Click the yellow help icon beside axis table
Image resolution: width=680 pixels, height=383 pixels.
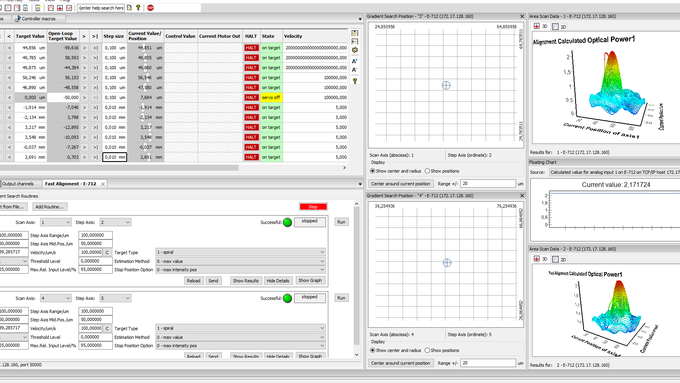tap(355, 81)
